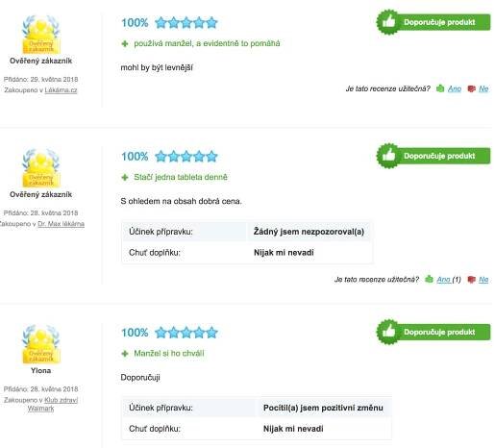This screenshot has height=448, width=495.
Task: Vote 'Ano (1)' on the second review
Action: [449, 280]
